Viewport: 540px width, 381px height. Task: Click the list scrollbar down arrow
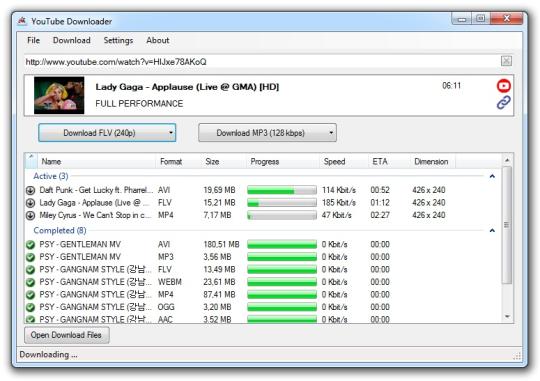507,317
